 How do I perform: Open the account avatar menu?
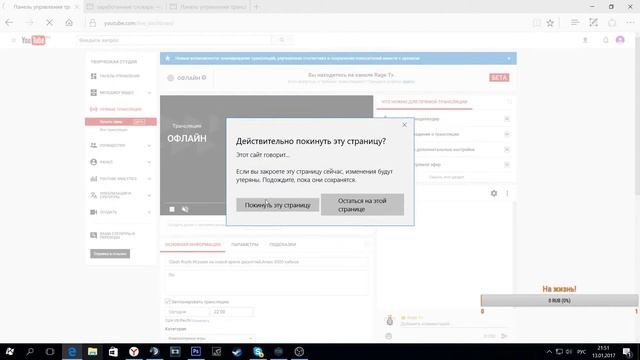pyautogui.click(x=620, y=40)
